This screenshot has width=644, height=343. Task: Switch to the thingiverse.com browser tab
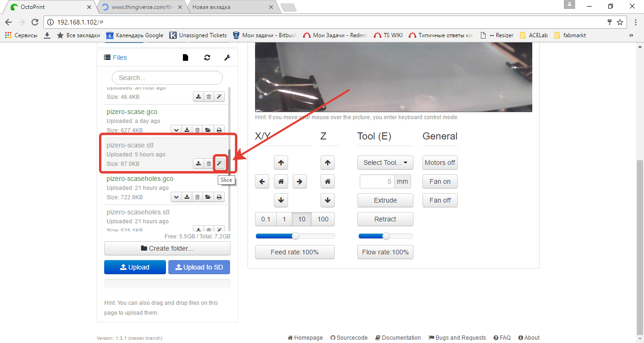(141, 7)
